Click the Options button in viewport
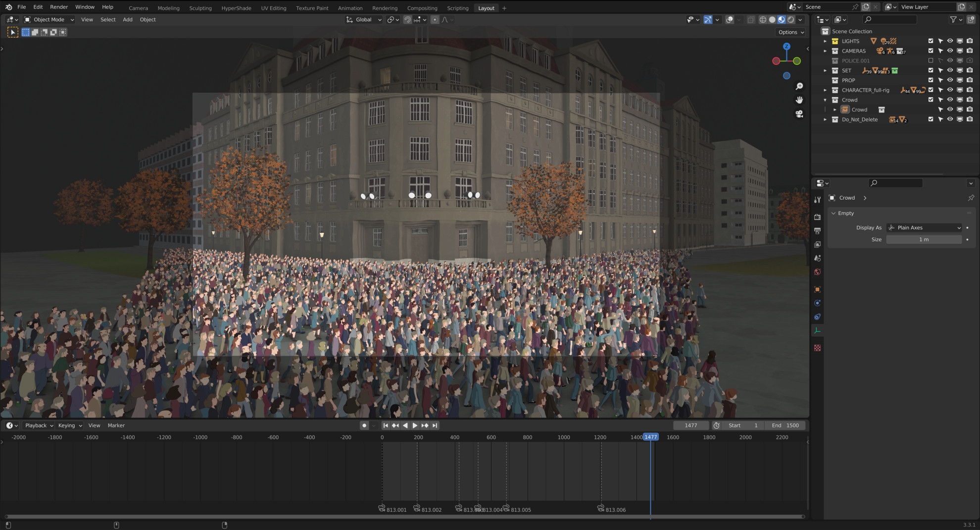 click(x=791, y=32)
